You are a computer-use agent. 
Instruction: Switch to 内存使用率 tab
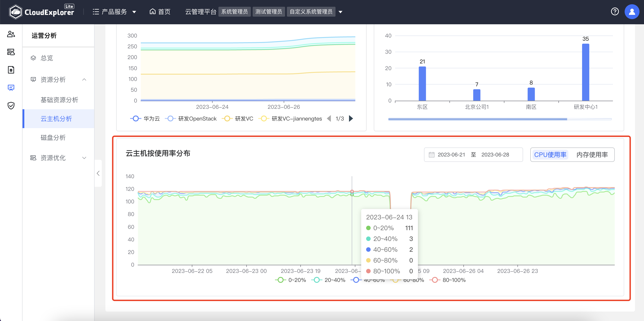coord(592,155)
